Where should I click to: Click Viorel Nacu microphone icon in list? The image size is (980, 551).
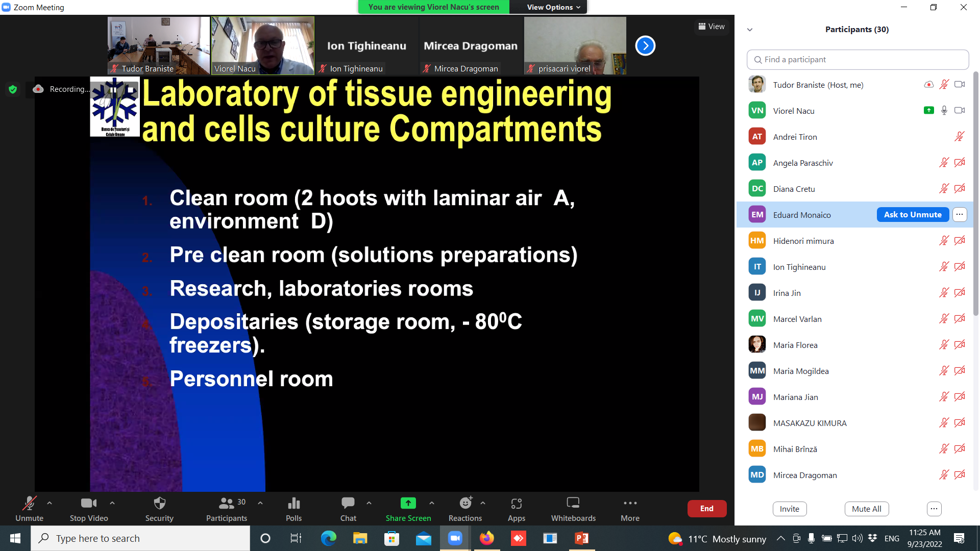tap(944, 111)
